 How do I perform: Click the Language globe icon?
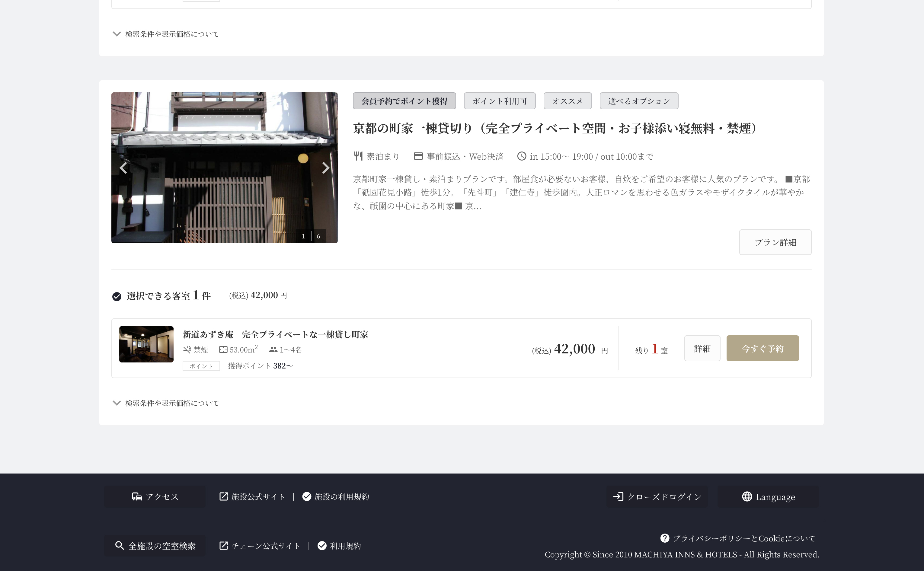pos(747,496)
